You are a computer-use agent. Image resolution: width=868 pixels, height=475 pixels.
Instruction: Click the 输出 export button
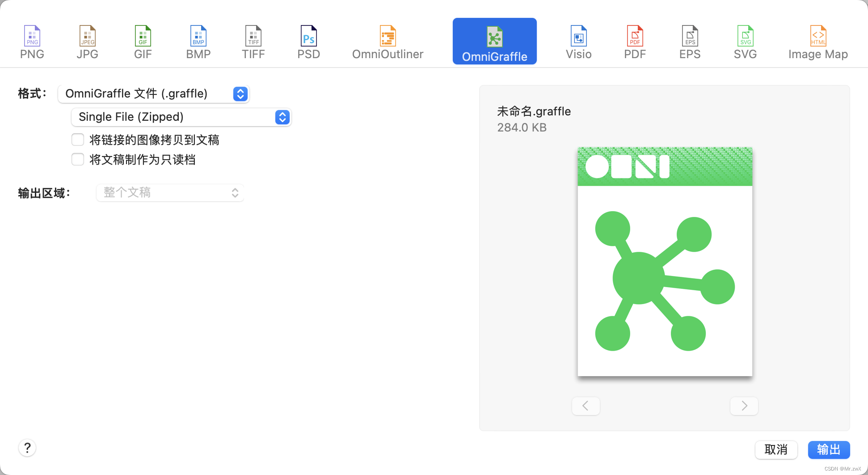pyautogui.click(x=829, y=450)
